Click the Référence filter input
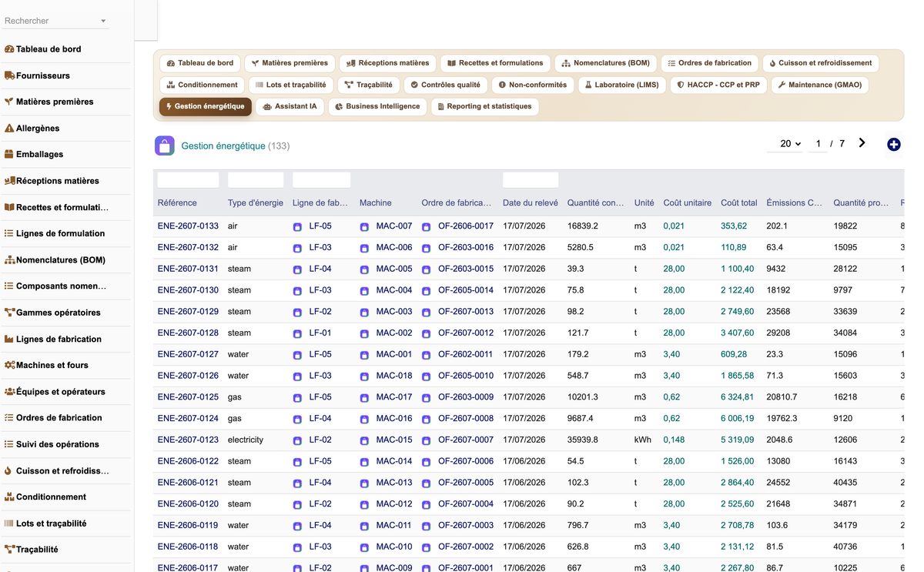 pyautogui.click(x=188, y=180)
